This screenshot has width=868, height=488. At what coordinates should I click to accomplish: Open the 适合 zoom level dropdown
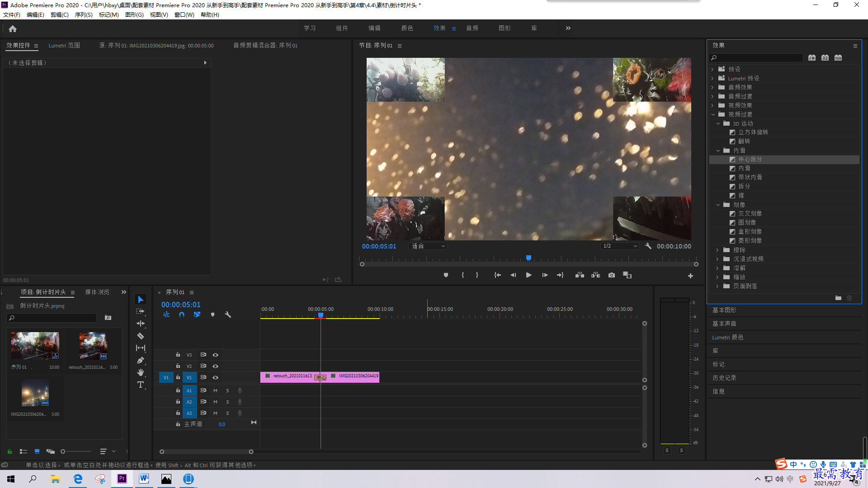click(428, 246)
